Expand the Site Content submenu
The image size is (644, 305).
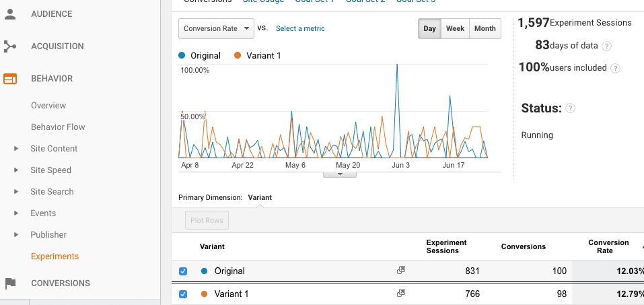tap(16, 148)
